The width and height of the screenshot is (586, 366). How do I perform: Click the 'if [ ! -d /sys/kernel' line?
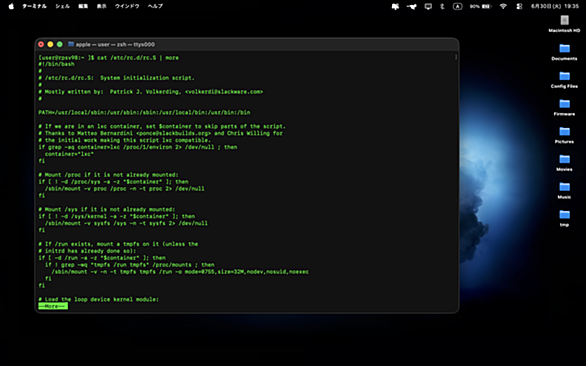click(117, 216)
